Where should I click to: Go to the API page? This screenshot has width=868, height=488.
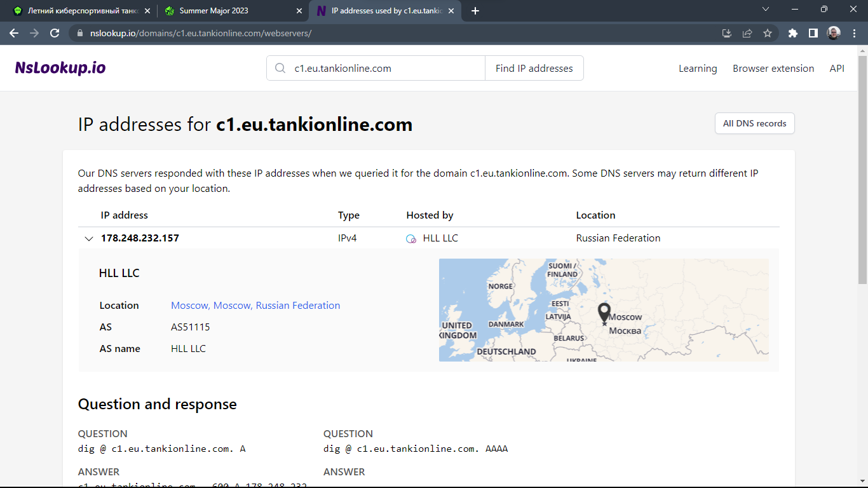pyautogui.click(x=837, y=69)
